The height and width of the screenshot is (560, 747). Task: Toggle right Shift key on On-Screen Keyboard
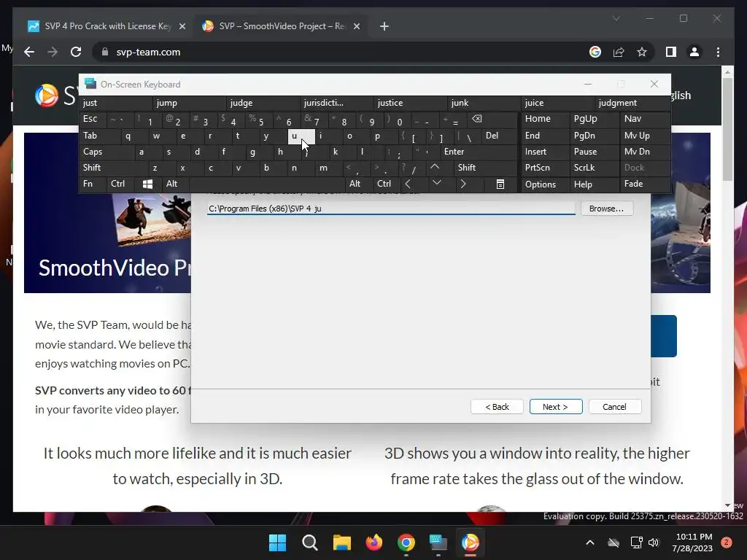point(485,168)
